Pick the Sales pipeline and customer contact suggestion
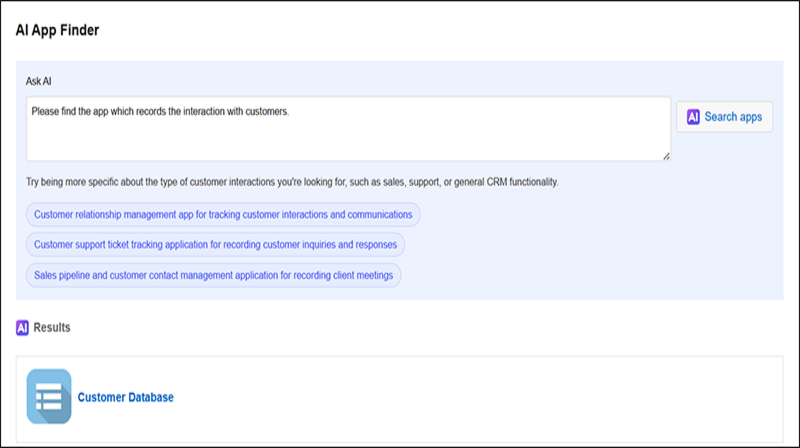Viewport: 800px width, 448px height. (x=213, y=273)
